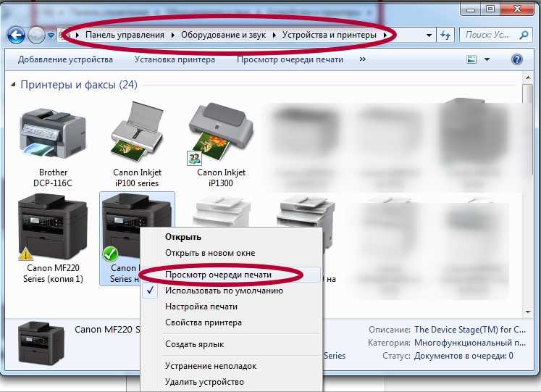
Task: Click toolbar Просмотр очереди печати button
Action: point(290,59)
